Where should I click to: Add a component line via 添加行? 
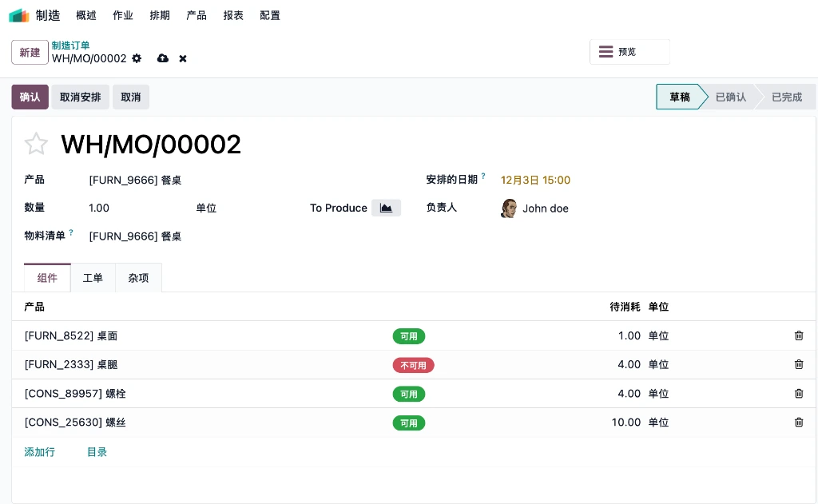point(39,451)
